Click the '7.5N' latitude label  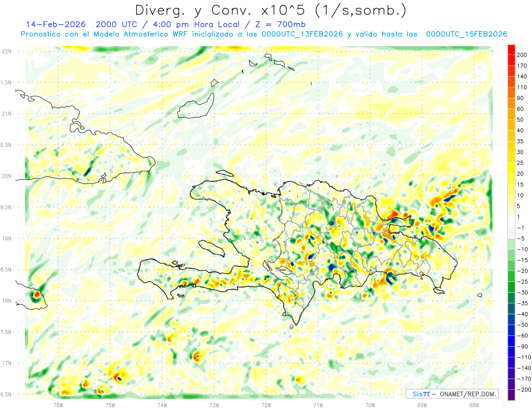pos(6,332)
